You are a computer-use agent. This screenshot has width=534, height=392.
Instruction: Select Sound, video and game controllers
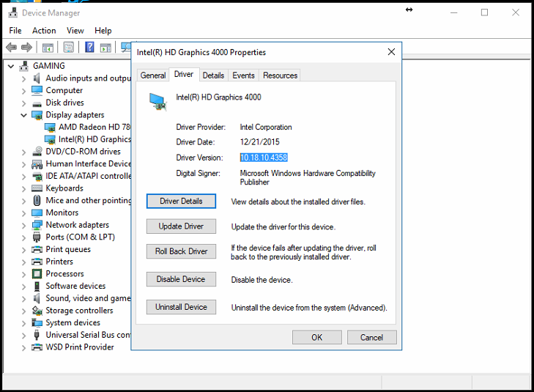click(88, 298)
